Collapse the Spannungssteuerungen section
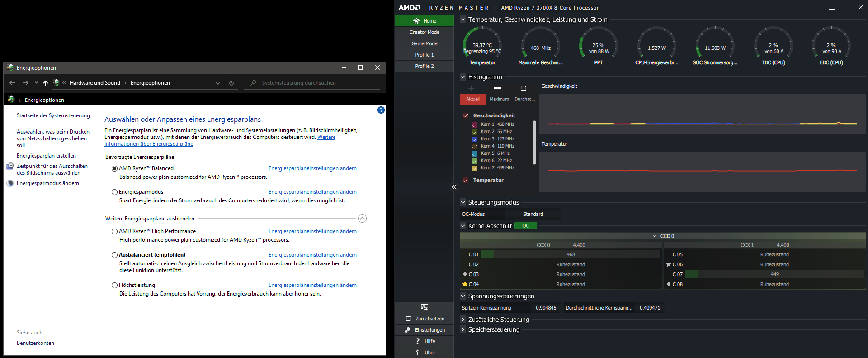This screenshot has width=868, height=358. click(x=463, y=296)
